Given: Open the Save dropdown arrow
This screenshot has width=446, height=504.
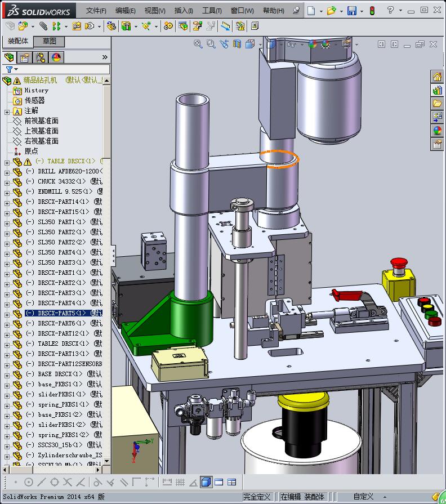Looking at the screenshot, I should [x=362, y=12].
